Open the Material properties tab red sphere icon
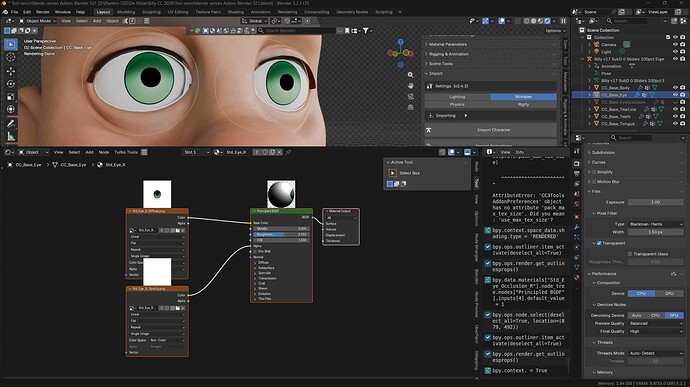The image size is (690, 387). coord(577,277)
